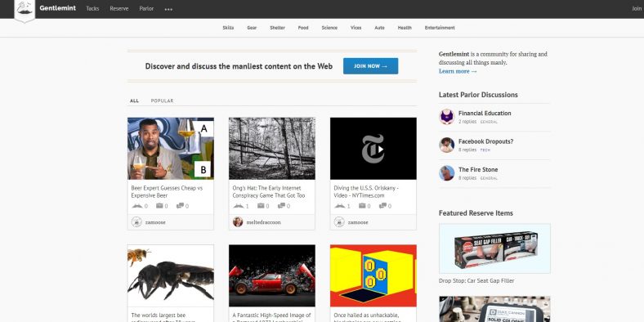Screen dimensions: 644x322
Task: Click zamoose username under Oriskany card
Action: click(x=358, y=222)
